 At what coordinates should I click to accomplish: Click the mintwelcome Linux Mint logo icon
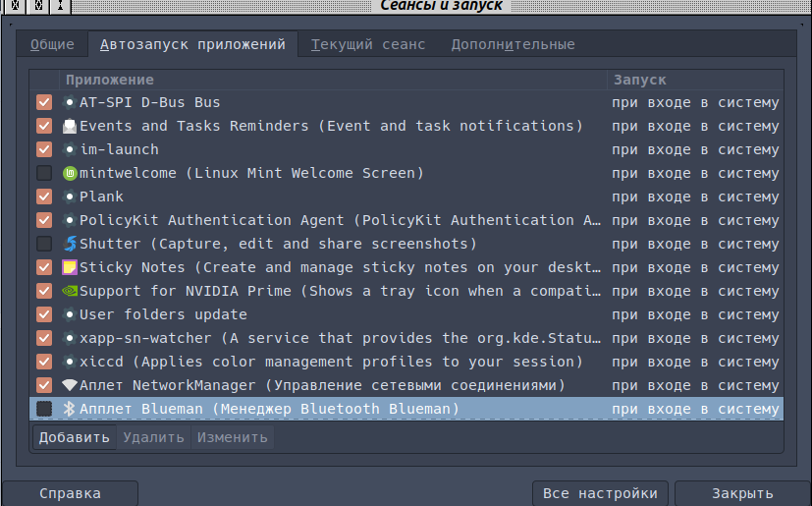click(x=70, y=173)
